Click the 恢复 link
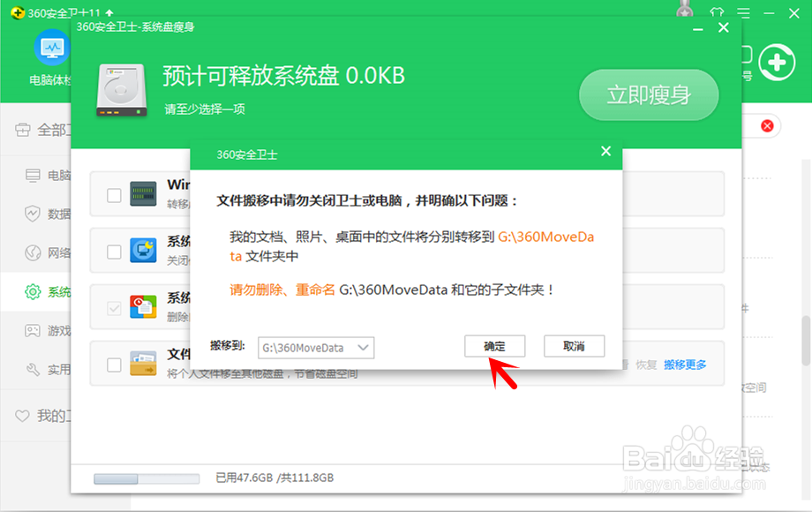The image size is (812, 512). tap(646, 365)
